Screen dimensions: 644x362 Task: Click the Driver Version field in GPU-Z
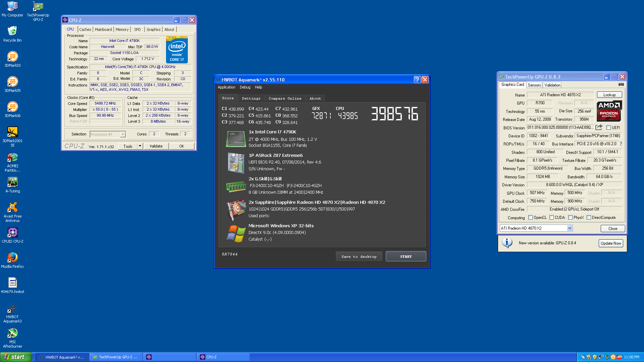coord(574,185)
